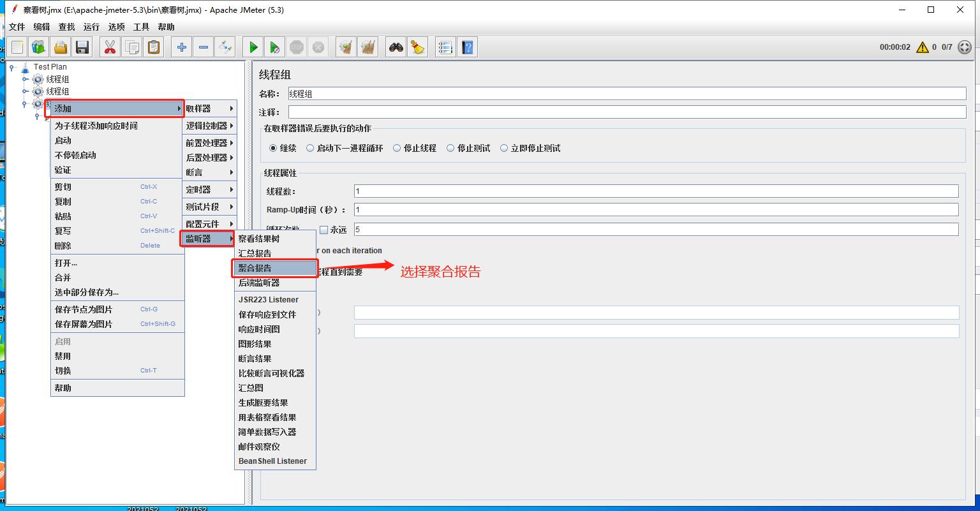The image size is (980, 511).
Task: Start the test with green play icon
Action: (253, 47)
